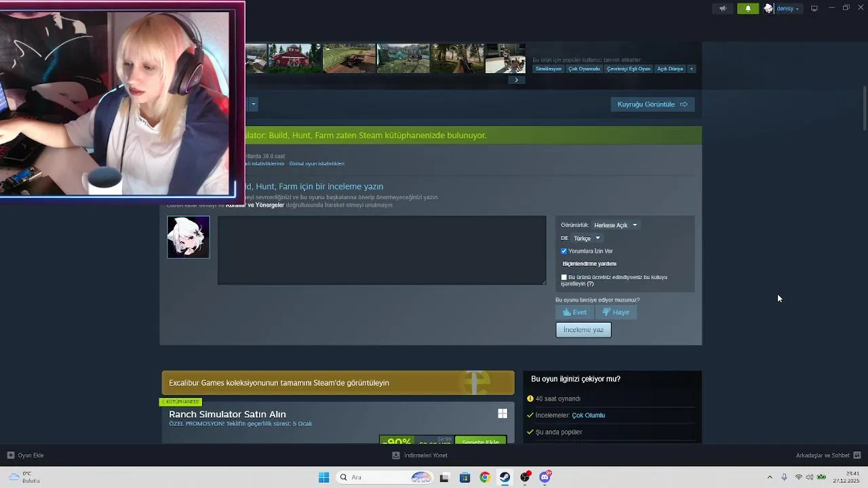Click the announcements megaphone icon
The width and height of the screenshot is (868, 488).
pos(722,8)
